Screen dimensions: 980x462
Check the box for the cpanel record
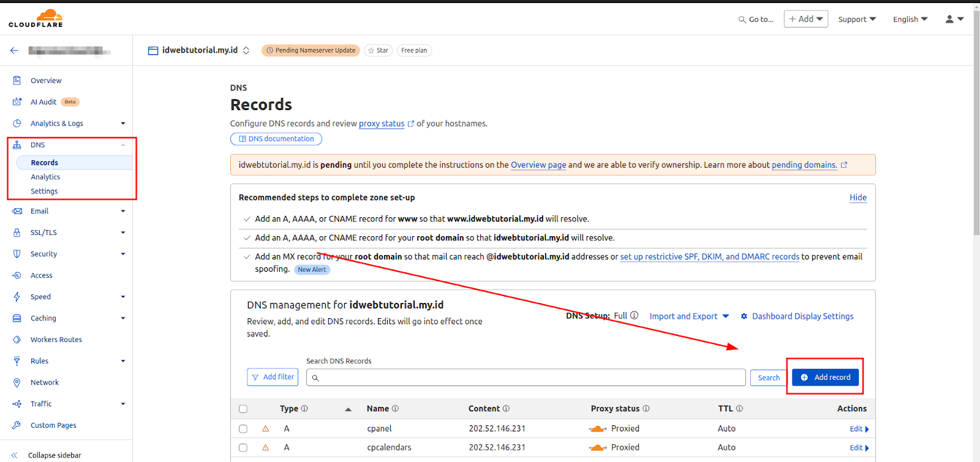point(243,429)
